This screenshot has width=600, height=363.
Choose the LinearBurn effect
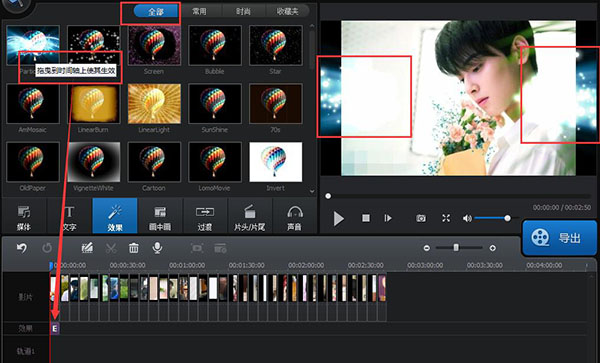coord(93,104)
